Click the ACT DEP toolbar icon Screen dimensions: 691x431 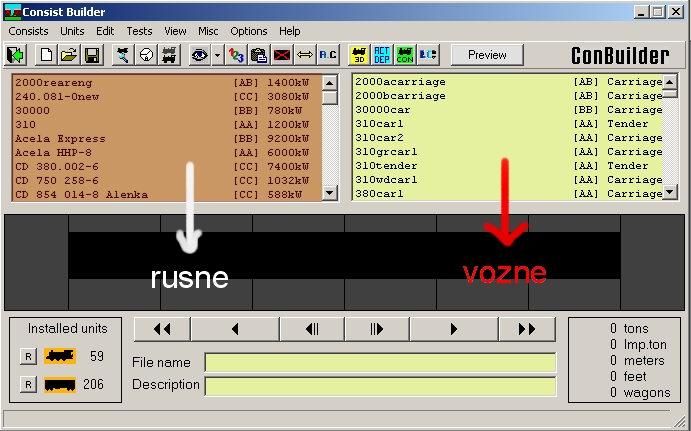[x=382, y=55]
